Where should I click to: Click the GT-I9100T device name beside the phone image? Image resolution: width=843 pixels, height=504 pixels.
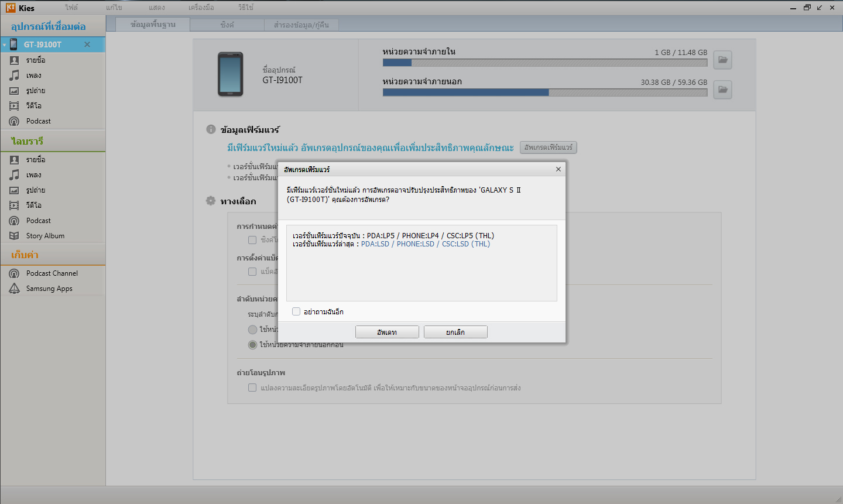point(283,80)
